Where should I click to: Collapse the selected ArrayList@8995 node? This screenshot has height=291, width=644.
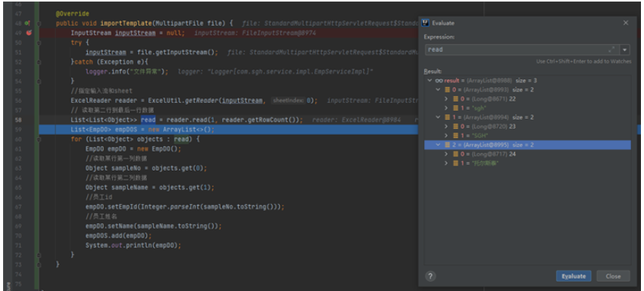(438, 145)
